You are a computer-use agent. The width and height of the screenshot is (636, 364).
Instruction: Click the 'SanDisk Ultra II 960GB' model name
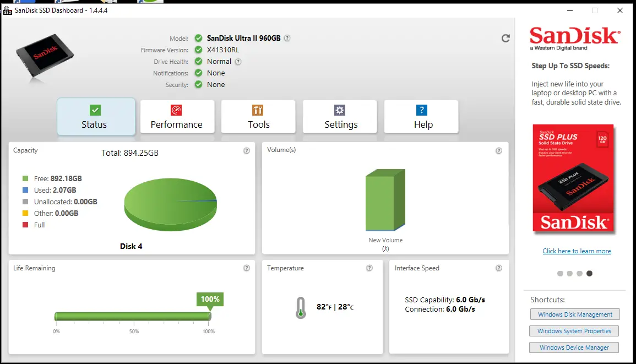click(x=244, y=38)
